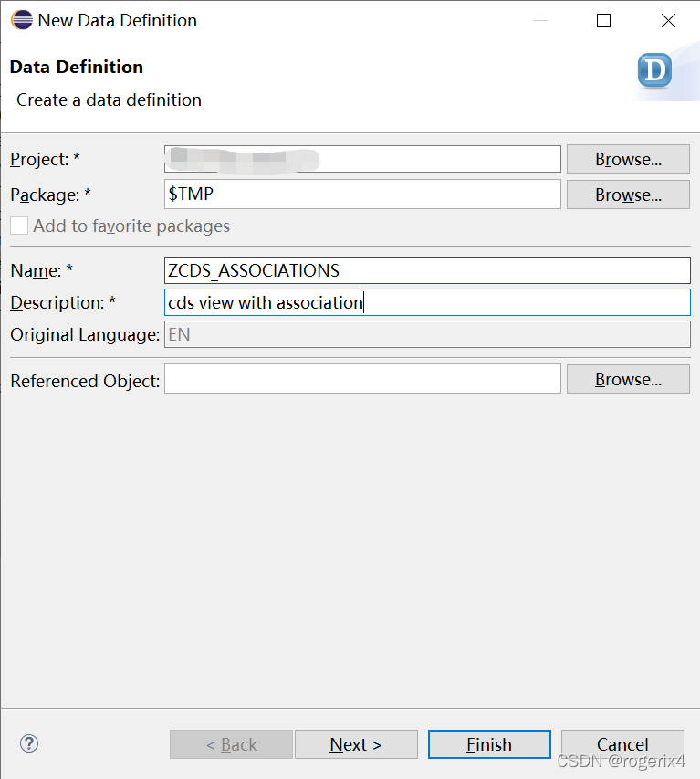Click the 'New Data Definition' window title
Image resolution: width=700 pixels, height=779 pixels.
point(117,20)
